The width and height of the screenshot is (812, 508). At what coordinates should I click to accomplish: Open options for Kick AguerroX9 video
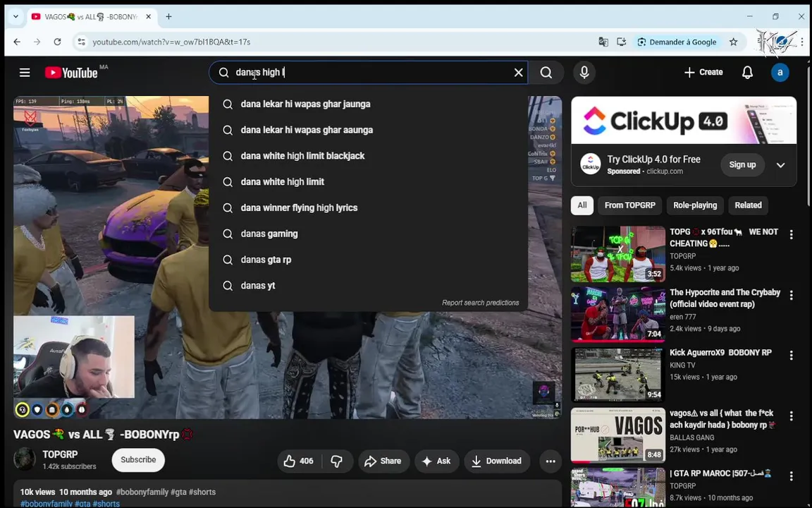point(791,356)
